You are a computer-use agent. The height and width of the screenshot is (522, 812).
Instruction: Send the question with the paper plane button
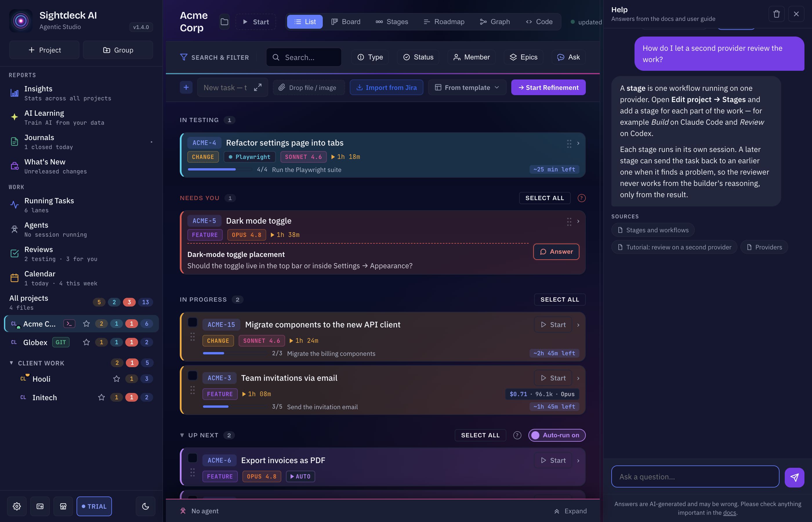point(794,477)
